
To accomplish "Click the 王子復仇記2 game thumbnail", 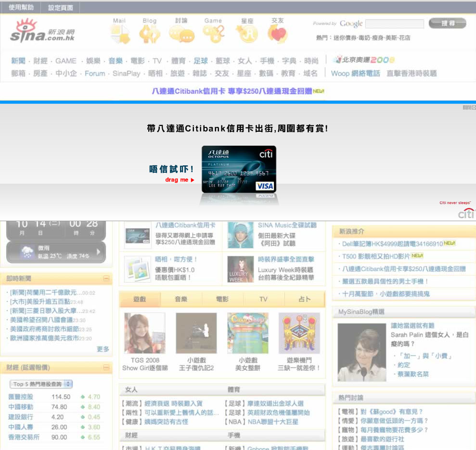I will point(196,333).
